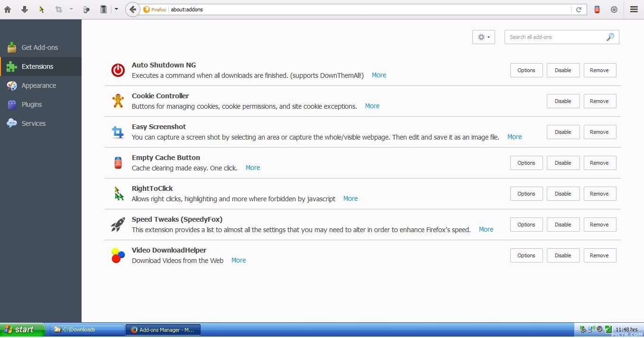Remove Speed Tweaks (SpeedyFox)
Viewport: 644px width, 338px height.
599,225
